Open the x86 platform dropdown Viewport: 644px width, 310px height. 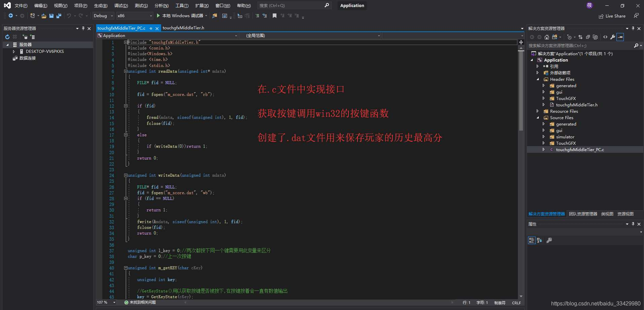click(x=135, y=16)
